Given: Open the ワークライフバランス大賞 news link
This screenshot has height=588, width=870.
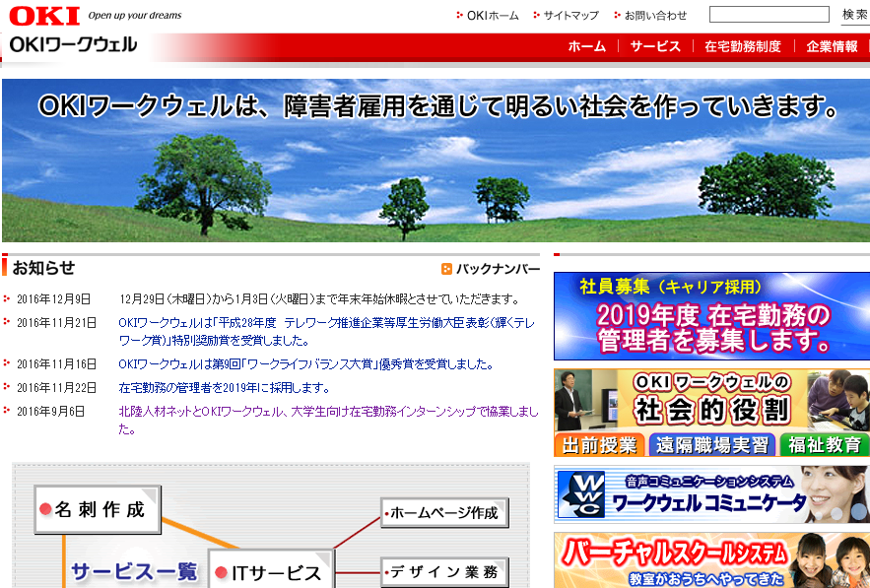Looking at the screenshot, I should 305,364.
